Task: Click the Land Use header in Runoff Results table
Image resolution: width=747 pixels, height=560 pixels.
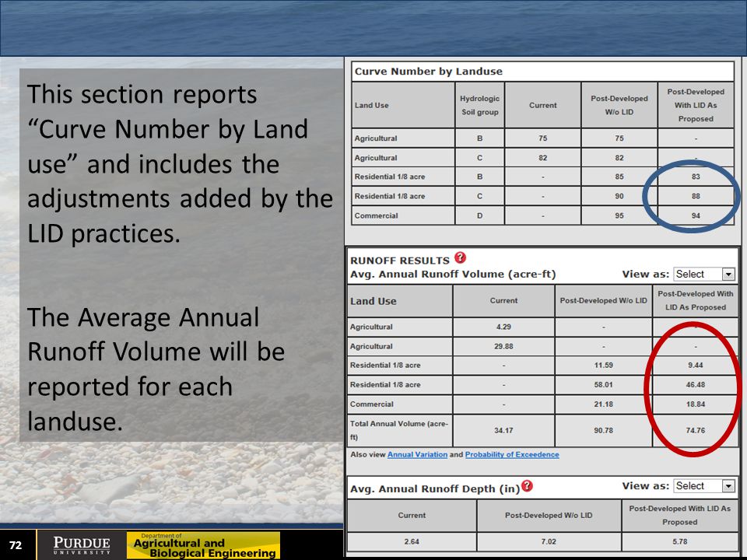Action: tap(373, 301)
